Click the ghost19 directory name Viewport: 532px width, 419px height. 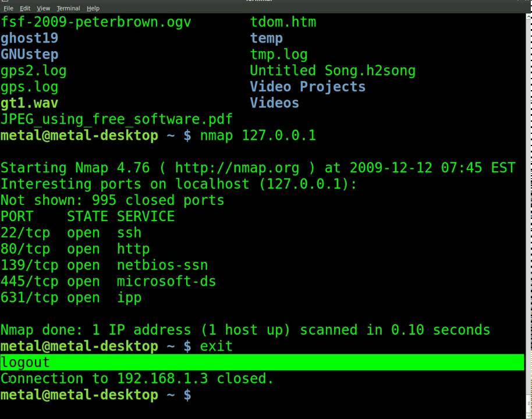(x=29, y=38)
